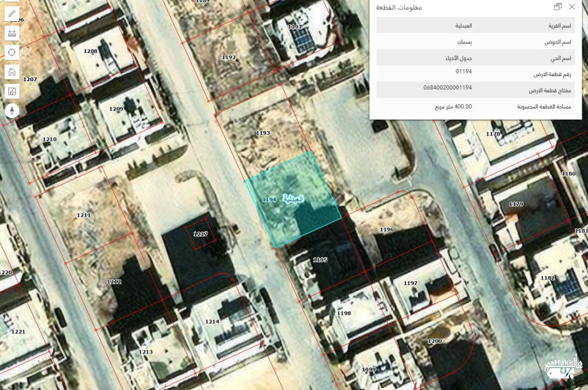The width and height of the screenshot is (588, 390).
Task: Open the parcel plan sketch tool
Action: (12, 91)
